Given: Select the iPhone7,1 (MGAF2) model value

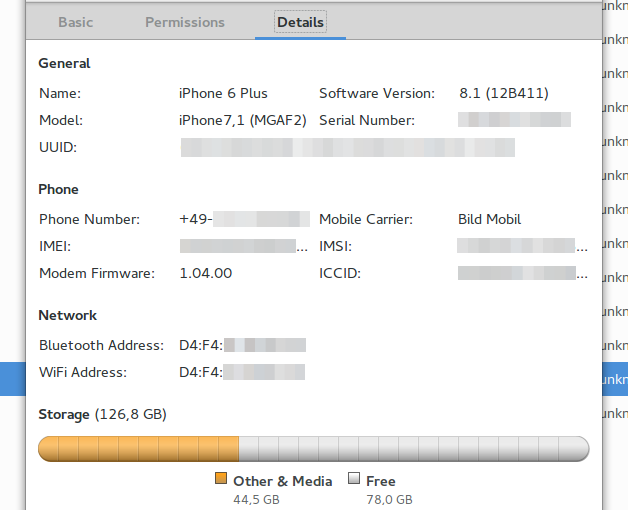Looking at the screenshot, I should [243, 120].
